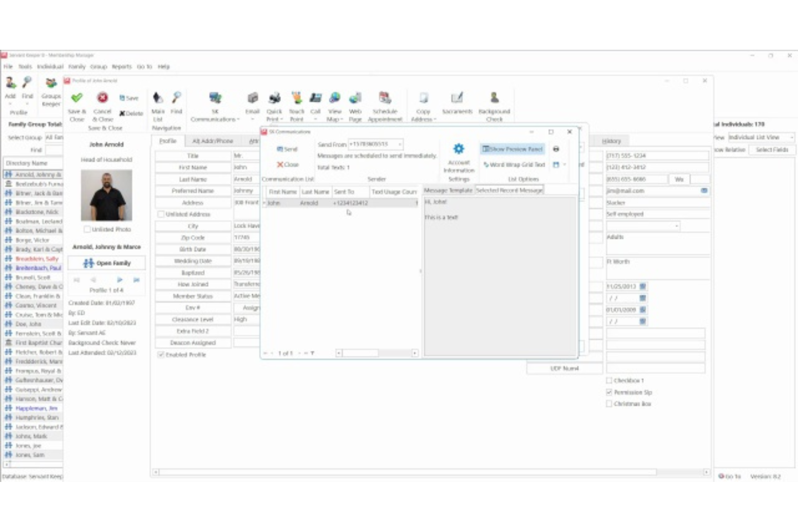Click Go To button in status bar
The image size is (798, 532).
pos(730,476)
